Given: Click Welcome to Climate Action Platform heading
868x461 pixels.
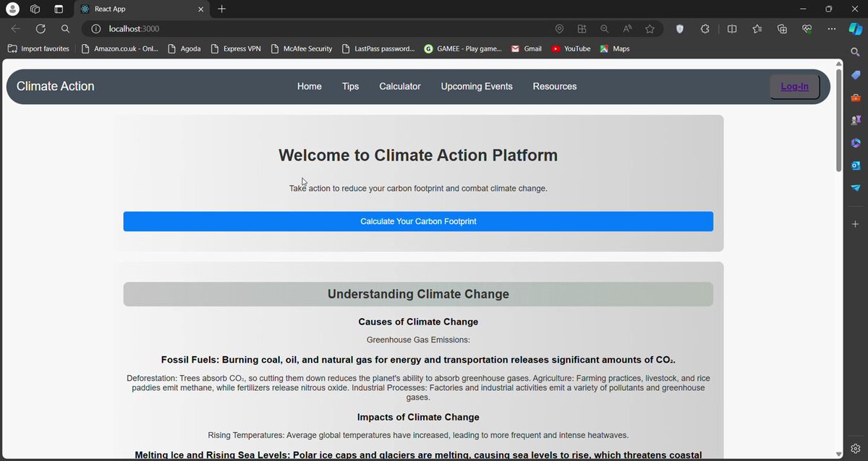Looking at the screenshot, I should pyautogui.click(x=418, y=155).
